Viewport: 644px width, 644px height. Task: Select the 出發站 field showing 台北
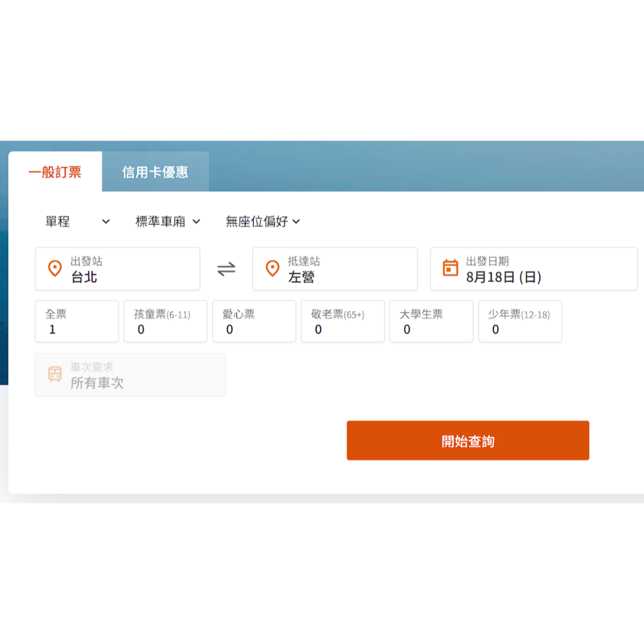(x=117, y=269)
